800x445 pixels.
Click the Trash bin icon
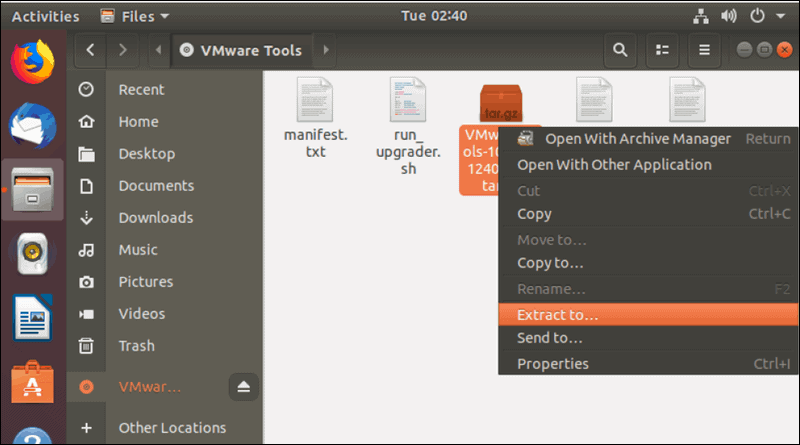click(x=86, y=346)
